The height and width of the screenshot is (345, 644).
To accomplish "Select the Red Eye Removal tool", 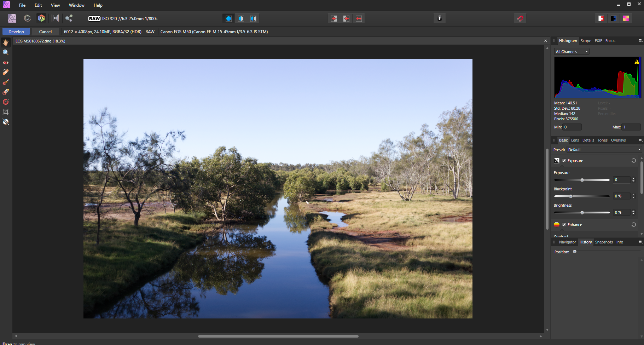I will click(6, 62).
